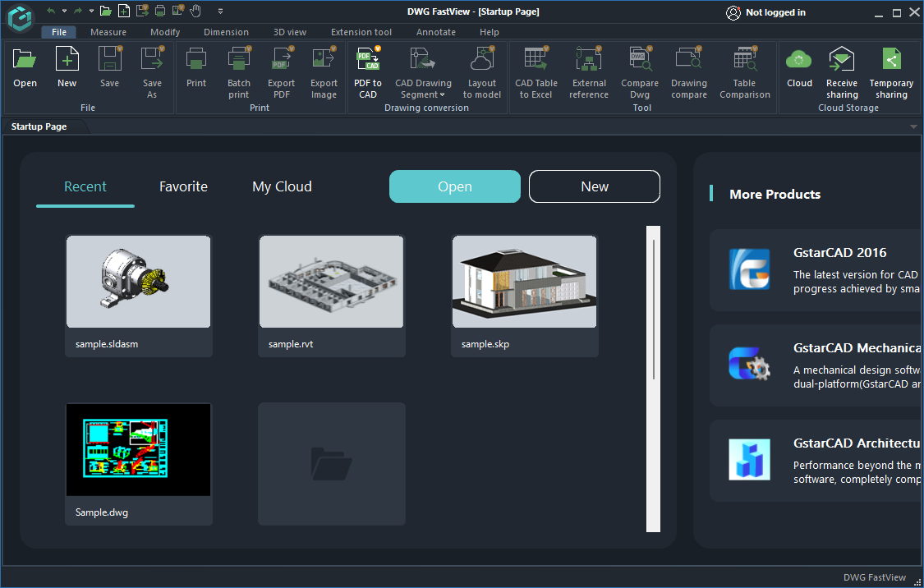
Task: Click the DWG FastView application logo
Action: click(x=20, y=18)
